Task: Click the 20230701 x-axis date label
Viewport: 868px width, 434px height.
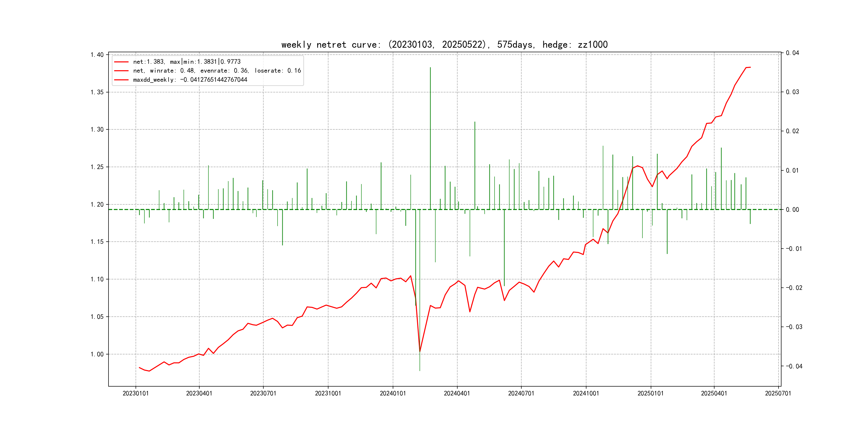Action: 263,393
